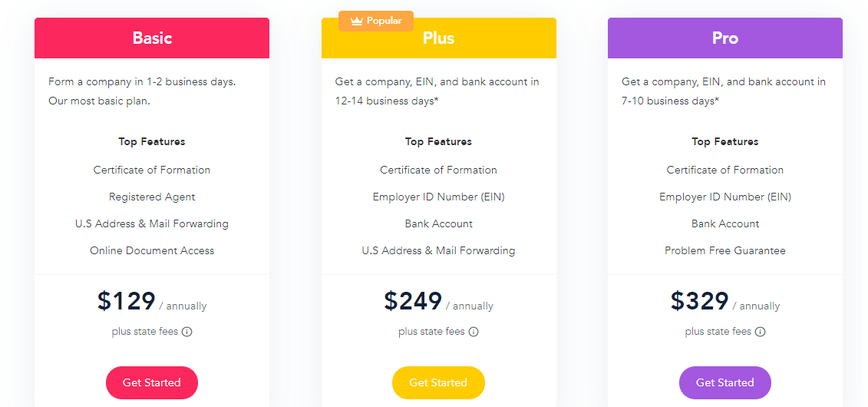Click the info icon beside Plus state fees
The height and width of the screenshot is (407, 868).
click(474, 332)
